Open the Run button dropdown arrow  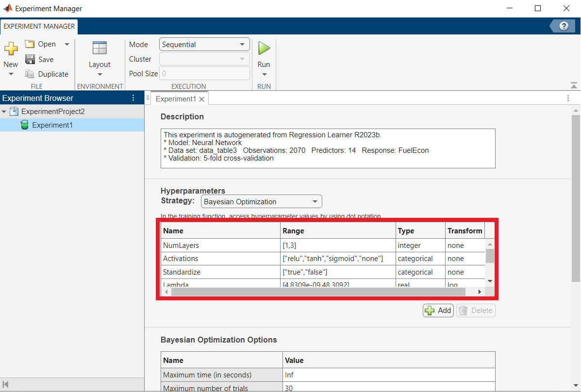(264, 75)
